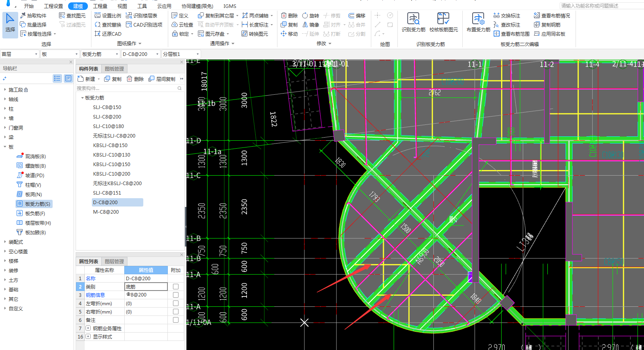Click 查看布筋情况 tool

click(x=552, y=15)
